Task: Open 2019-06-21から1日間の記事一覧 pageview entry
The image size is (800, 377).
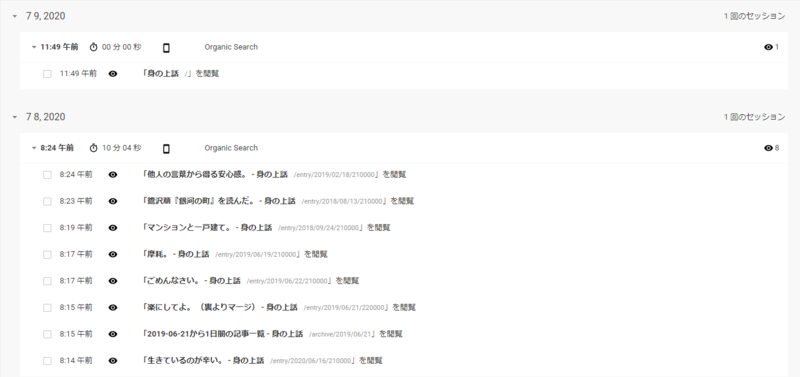Action: click(272, 334)
